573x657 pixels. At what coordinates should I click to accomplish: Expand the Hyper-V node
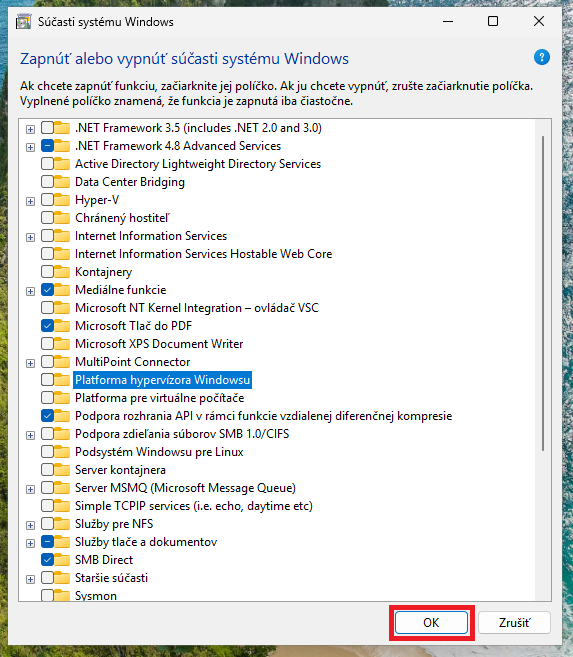[x=30, y=201]
